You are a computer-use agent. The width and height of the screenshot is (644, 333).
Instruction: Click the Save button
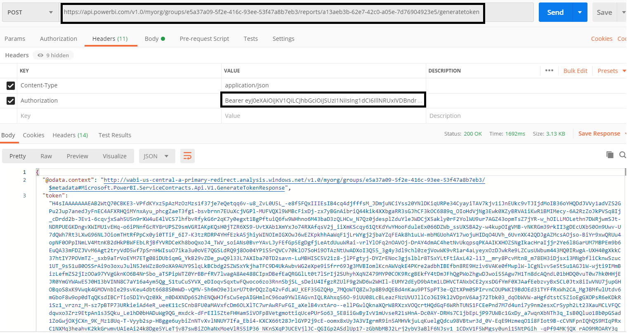[604, 12]
